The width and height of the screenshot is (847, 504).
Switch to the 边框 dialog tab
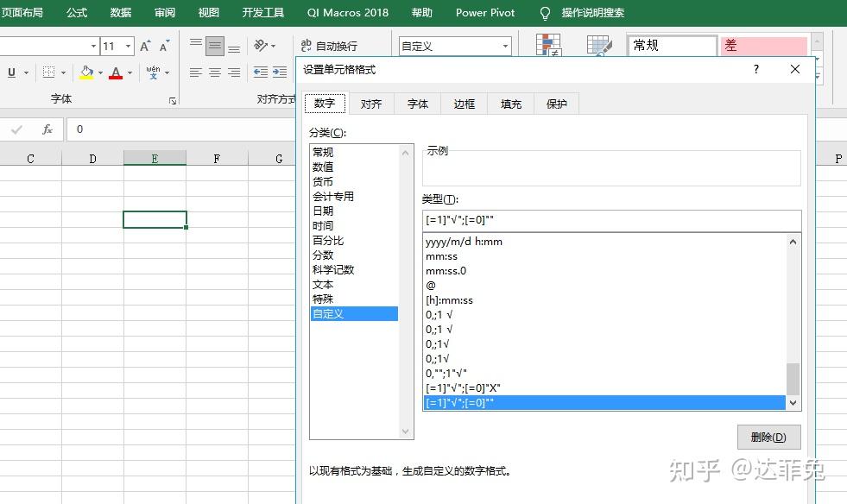pyautogui.click(x=464, y=104)
